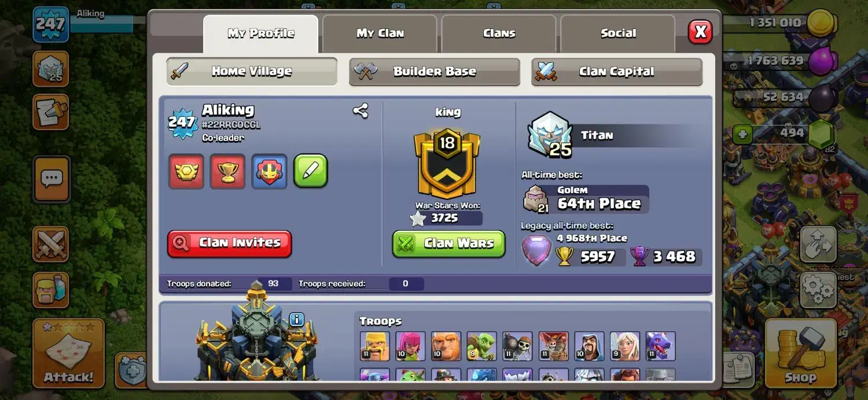Open the Social tab
The image size is (868, 400).
pyautogui.click(x=618, y=34)
